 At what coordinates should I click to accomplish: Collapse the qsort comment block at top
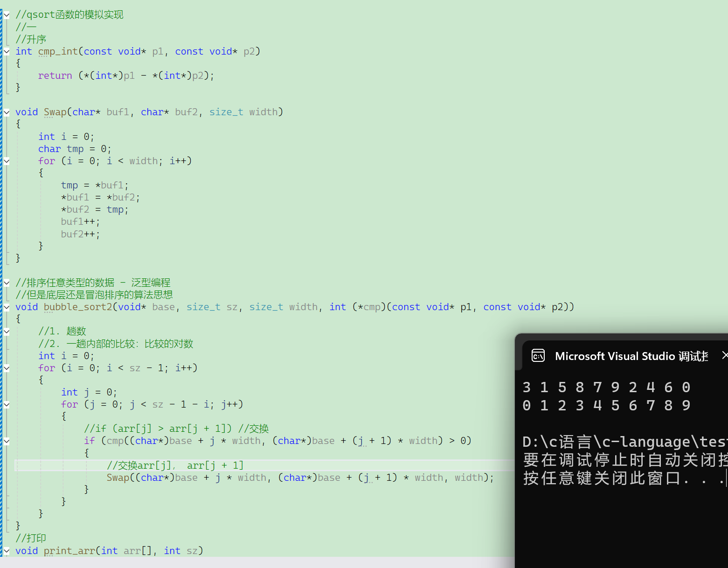tap(7, 15)
